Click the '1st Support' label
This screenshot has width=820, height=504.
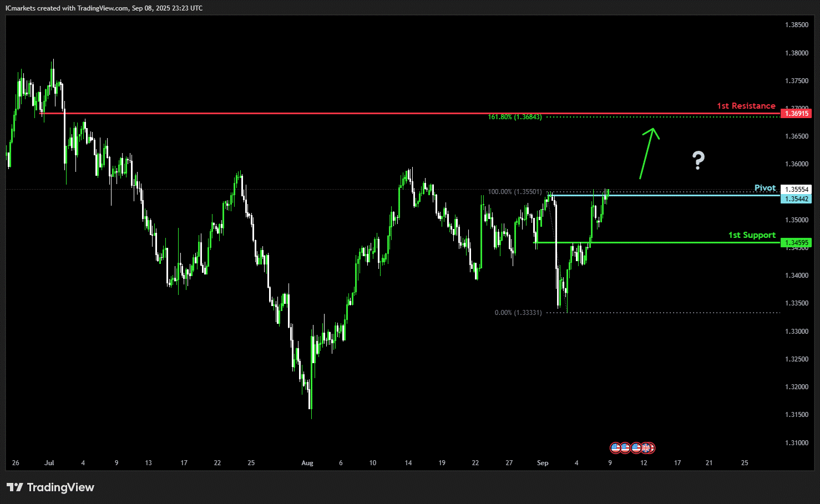[x=752, y=235]
